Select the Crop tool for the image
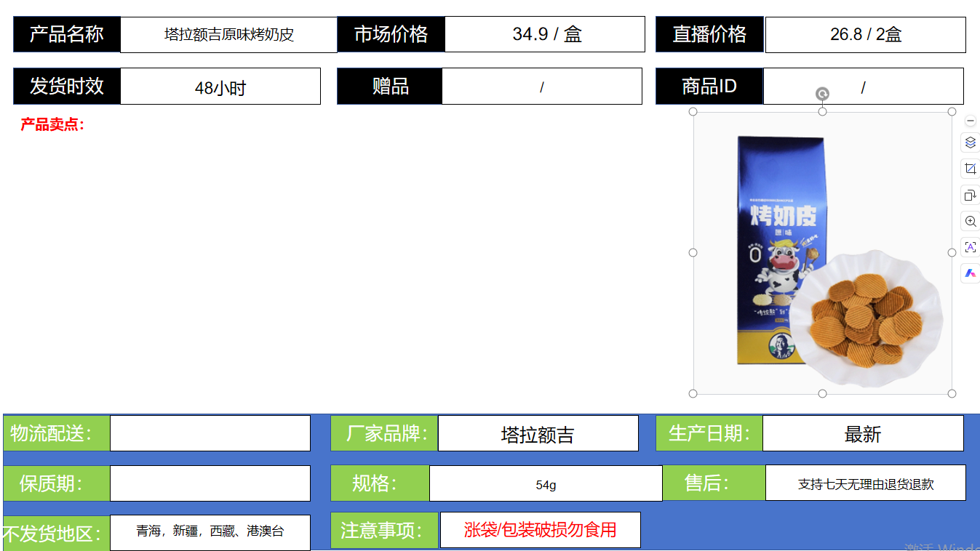Image resolution: width=980 pixels, height=551 pixels. (x=970, y=169)
